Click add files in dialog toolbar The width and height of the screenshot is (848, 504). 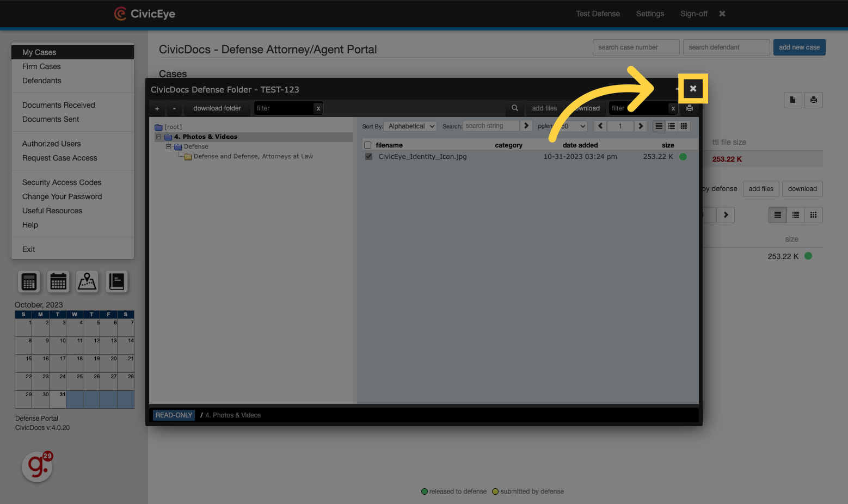544,108
